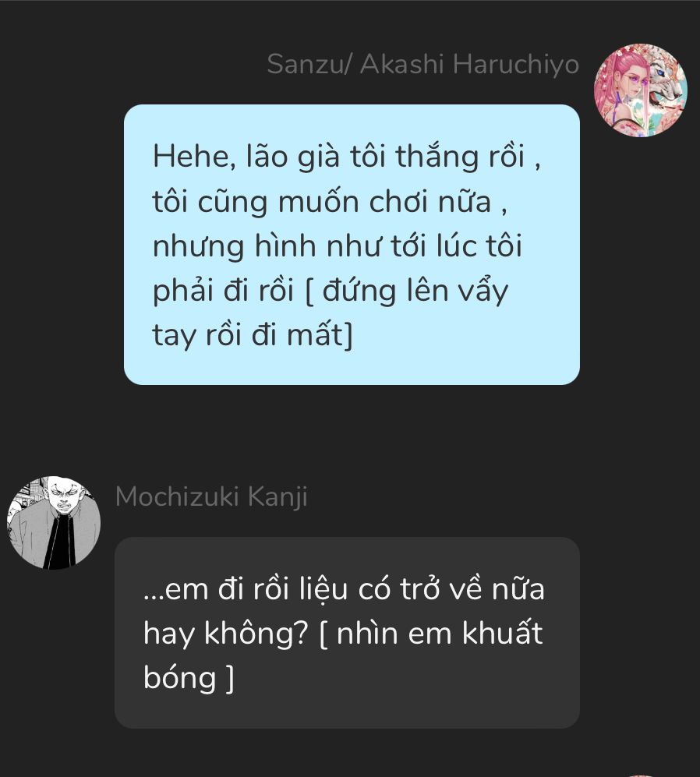Tap the Mochizuki Kanji sender name

point(211,496)
